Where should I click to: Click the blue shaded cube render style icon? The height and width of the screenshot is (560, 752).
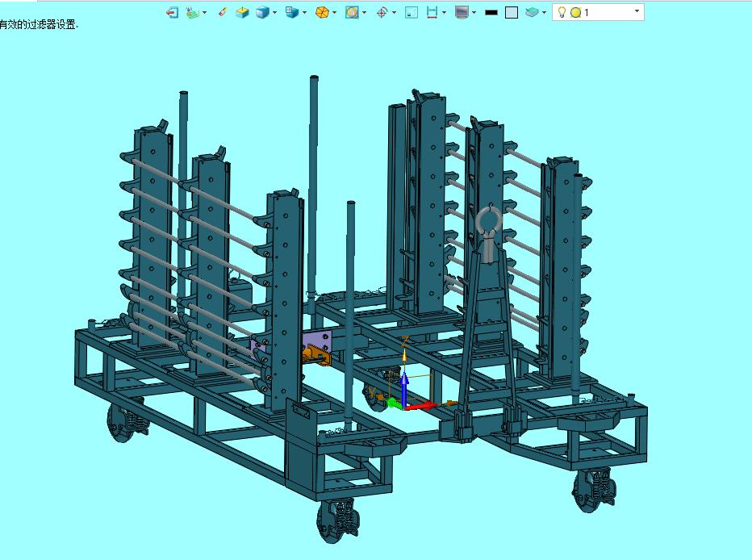click(262, 12)
